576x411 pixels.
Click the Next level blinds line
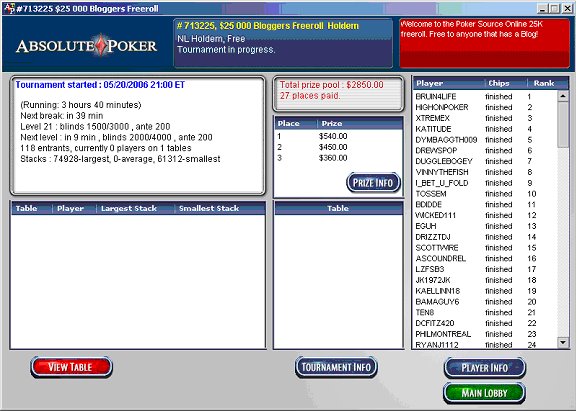(x=116, y=137)
